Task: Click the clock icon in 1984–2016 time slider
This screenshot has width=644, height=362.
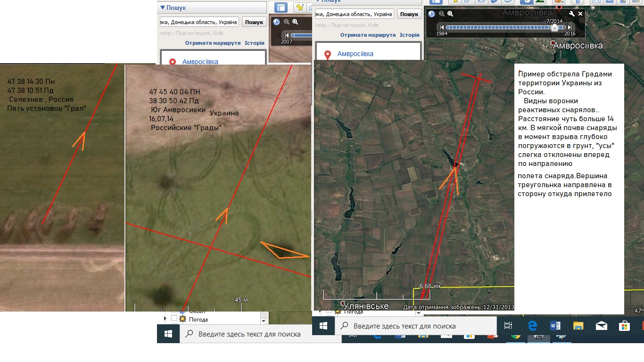Action: tap(431, 14)
